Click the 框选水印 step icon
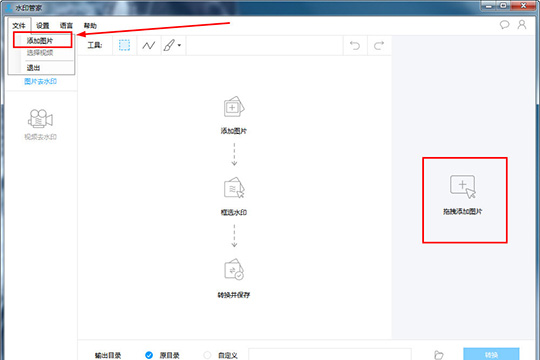 [x=234, y=188]
